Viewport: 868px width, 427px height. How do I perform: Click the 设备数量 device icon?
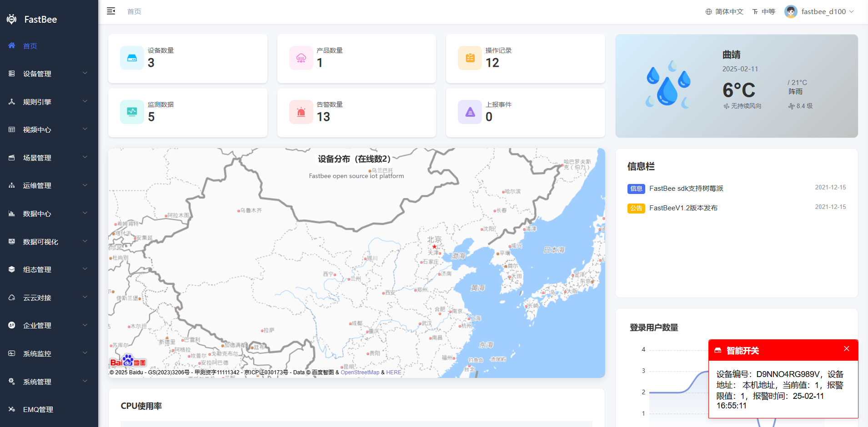pos(132,58)
